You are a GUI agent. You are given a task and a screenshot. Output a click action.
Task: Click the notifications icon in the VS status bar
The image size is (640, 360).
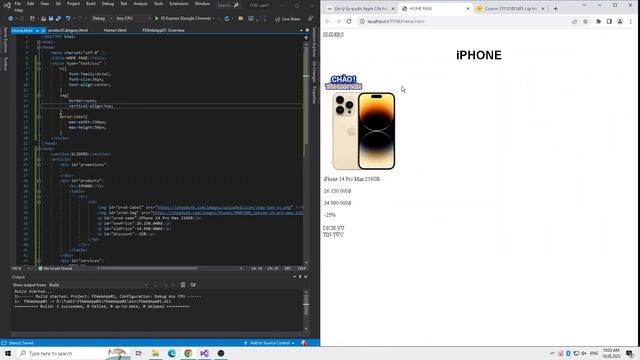(x=304, y=343)
